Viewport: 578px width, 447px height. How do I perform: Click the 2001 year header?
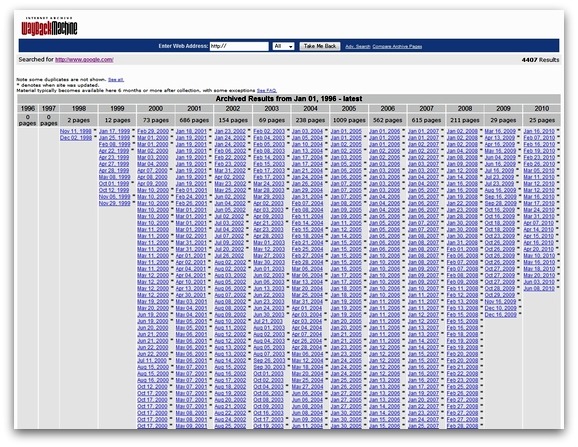pyautogui.click(x=194, y=108)
